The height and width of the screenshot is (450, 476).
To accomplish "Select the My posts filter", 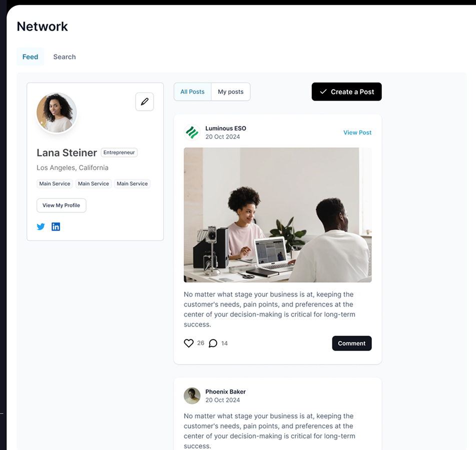I will point(231,91).
